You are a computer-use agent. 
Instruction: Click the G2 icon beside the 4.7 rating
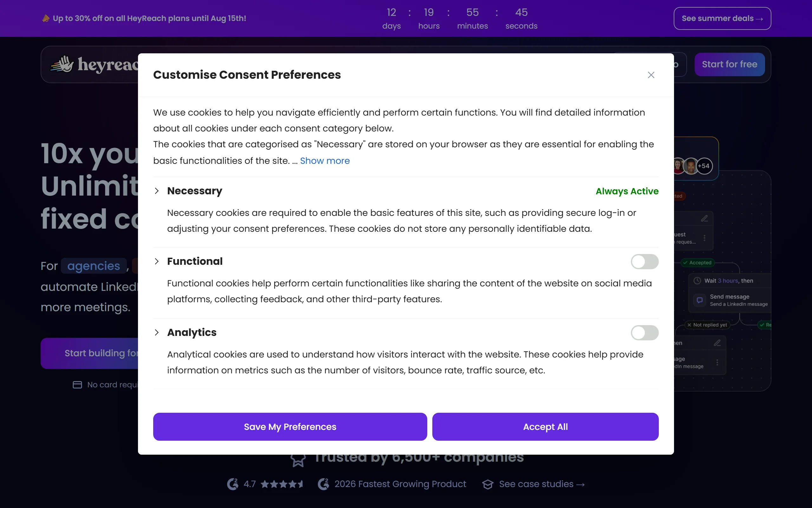click(x=232, y=484)
